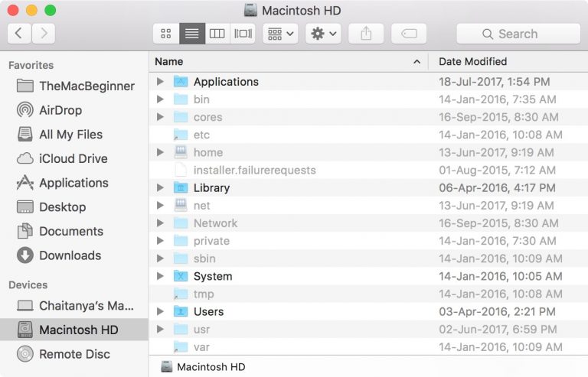Click the green zoom window button
Image resolution: width=588 pixels, height=377 pixels.
(x=51, y=10)
